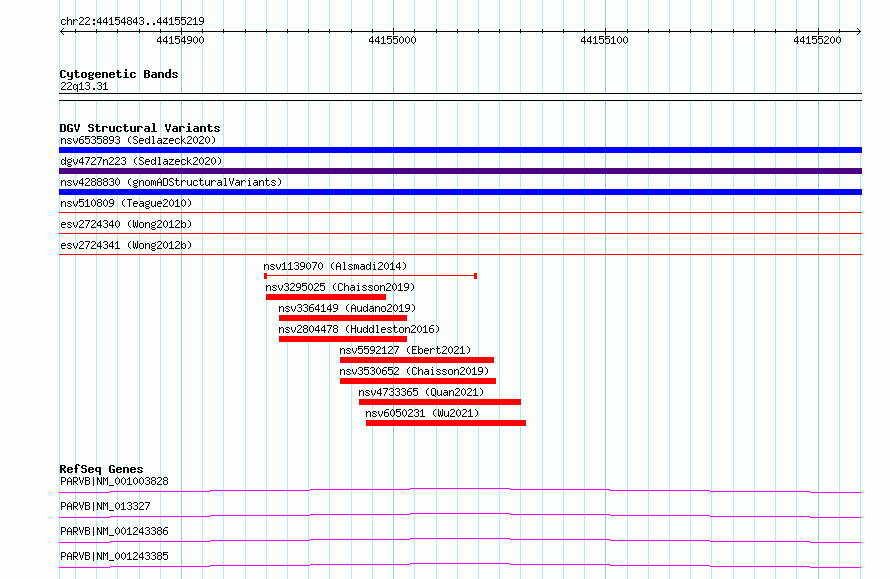Click the nsv5592127 (Ebert2021) label
This screenshot has width=890, height=579.
[405, 350]
